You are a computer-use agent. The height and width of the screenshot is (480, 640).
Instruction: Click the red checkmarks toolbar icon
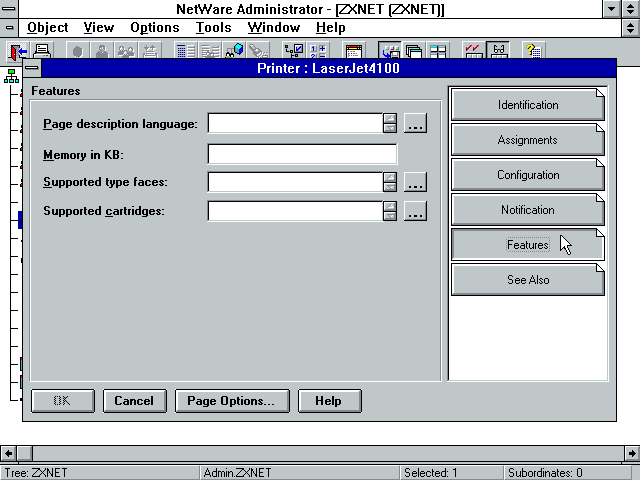pyautogui.click(x=473, y=51)
